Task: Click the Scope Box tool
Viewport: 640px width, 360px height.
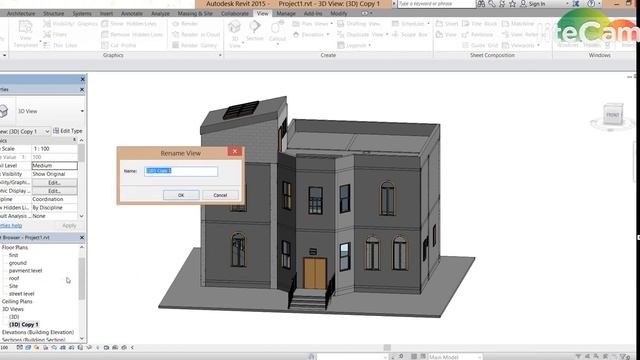Action: (x=409, y=35)
